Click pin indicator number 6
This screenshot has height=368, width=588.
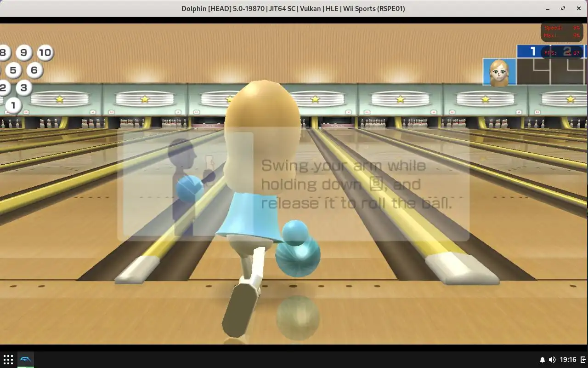tap(34, 70)
